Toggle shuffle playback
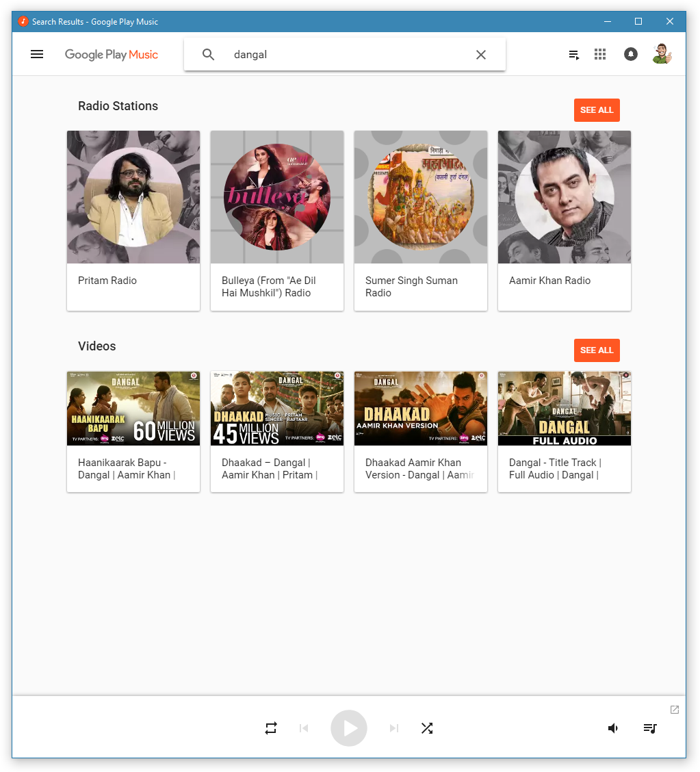 tap(427, 728)
